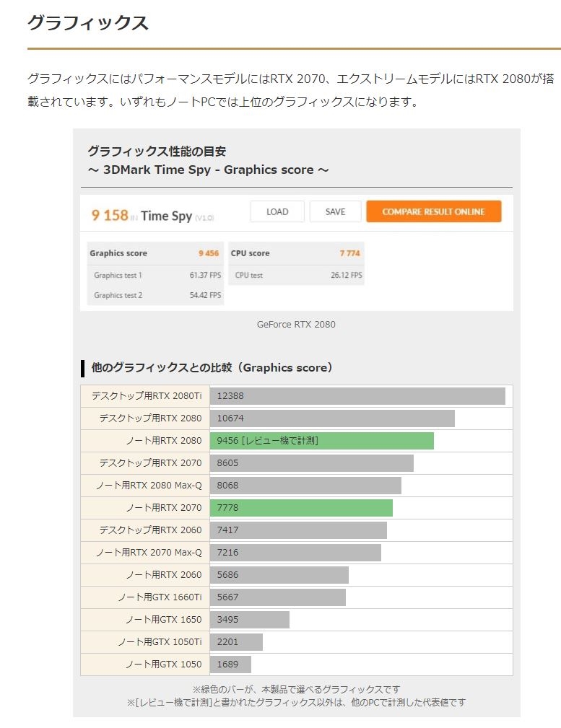561x728 pixels.
Task: Click the CPU score 7 774 value
Action: point(349,253)
